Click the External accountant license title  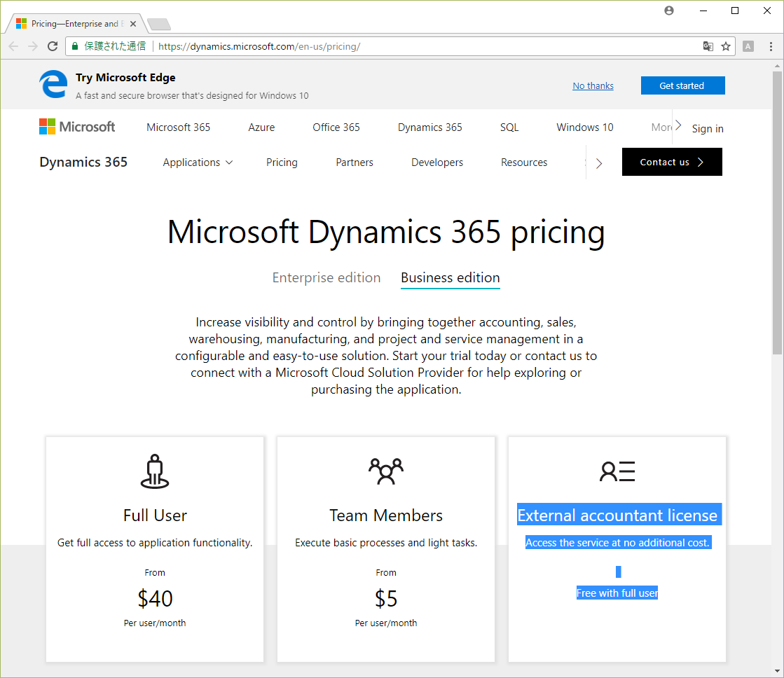pos(617,516)
